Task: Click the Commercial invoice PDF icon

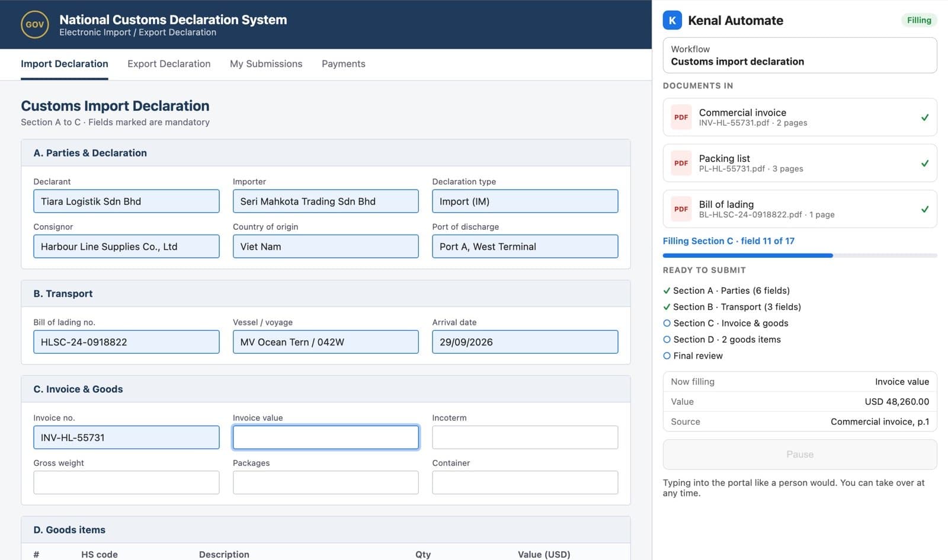Action: 681,117
